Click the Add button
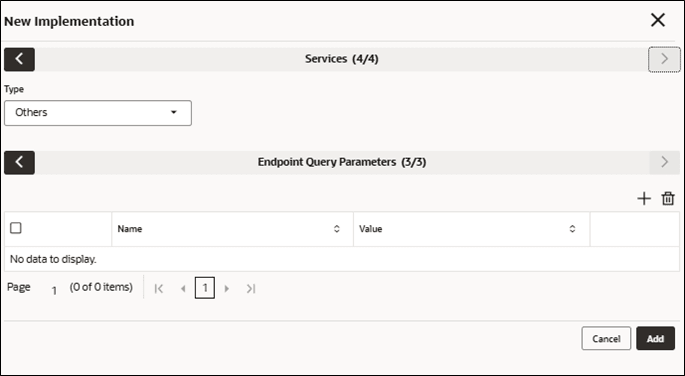685x376 pixels. click(655, 338)
